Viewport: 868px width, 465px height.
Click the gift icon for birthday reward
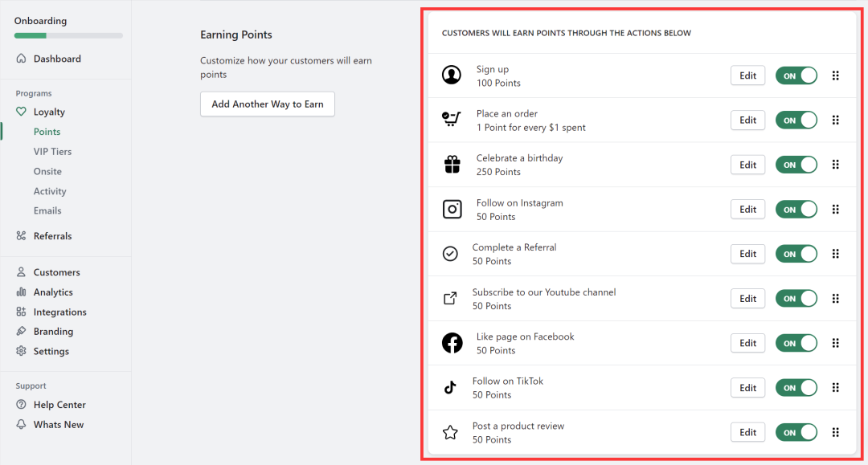(452, 165)
